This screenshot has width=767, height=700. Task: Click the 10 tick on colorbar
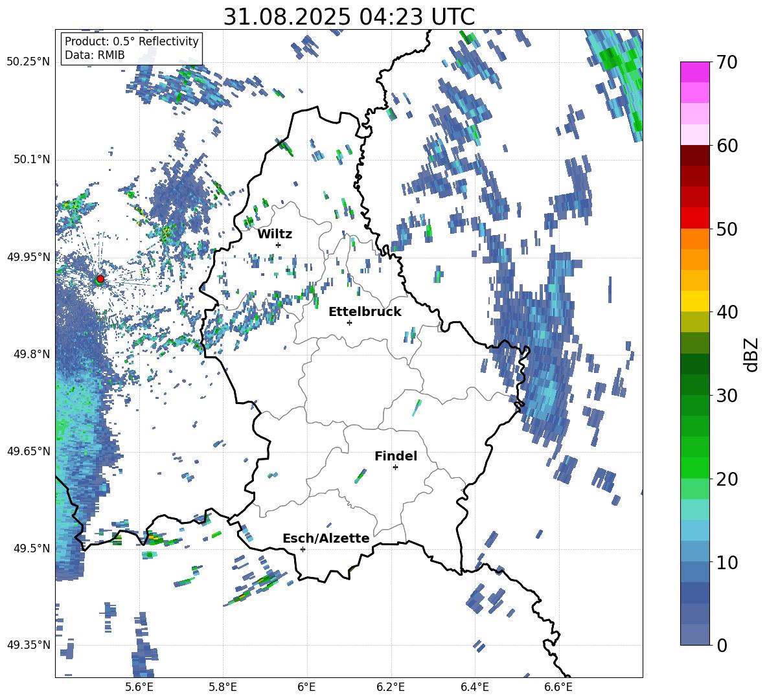pyautogui.click(x=727, y=562)
